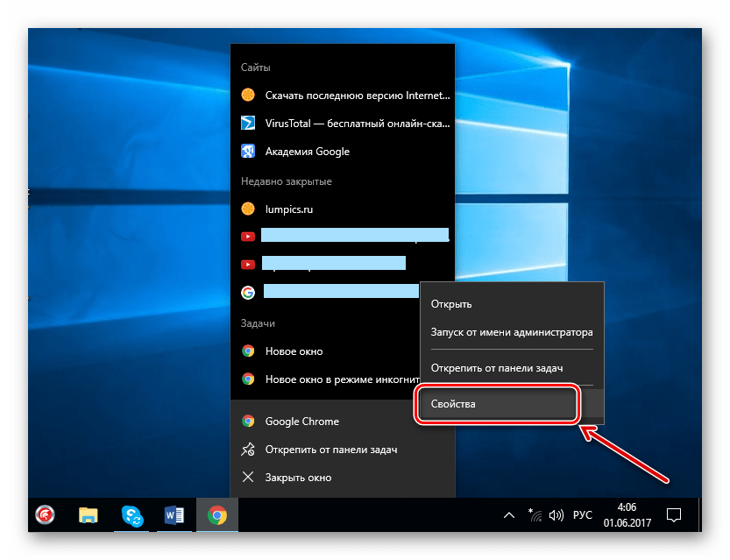Image resolution: width=730 pixels, height=560 pixels.
Task: Launch Skype from the taskbar
Action: click(133, 515)
